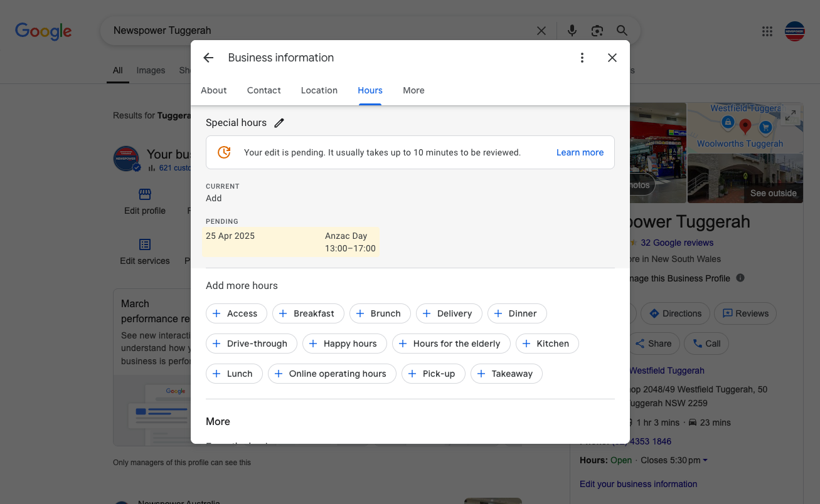
Task: Switch to the Contact tab
Action: click(264, 90)
